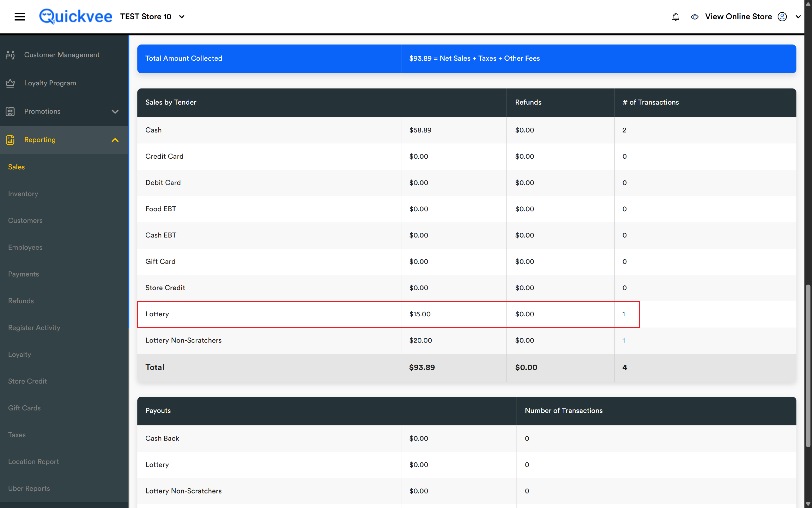Open the hamburger menu icon
812x508 pixels.
(20, 16)
